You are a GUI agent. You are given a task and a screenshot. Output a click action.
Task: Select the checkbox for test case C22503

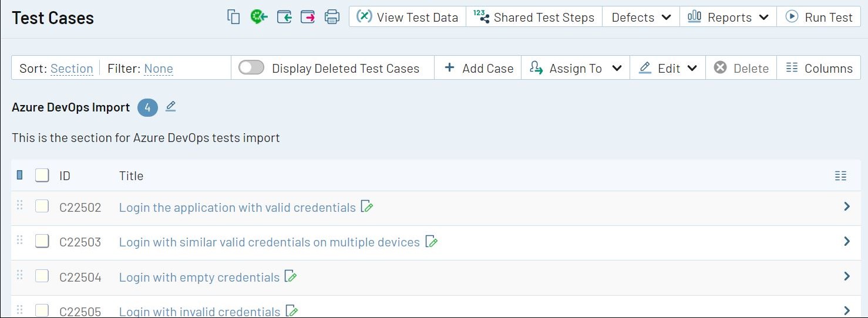pos(42,241)
